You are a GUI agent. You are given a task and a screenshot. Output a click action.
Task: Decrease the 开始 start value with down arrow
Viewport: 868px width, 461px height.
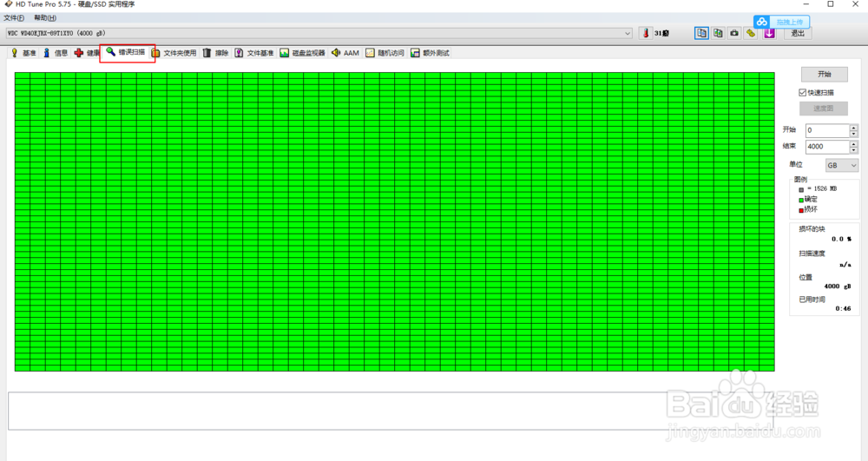tap(853, 134)
